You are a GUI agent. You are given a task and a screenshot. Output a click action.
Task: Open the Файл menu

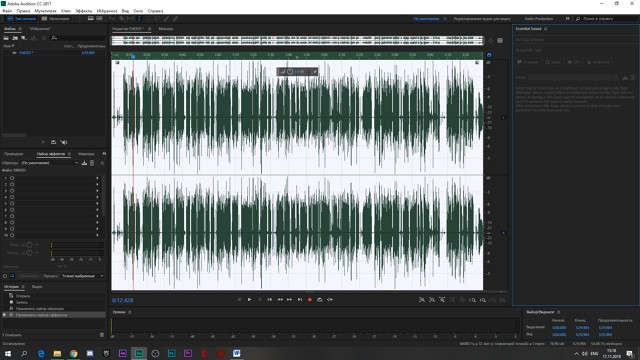point(7,11)
